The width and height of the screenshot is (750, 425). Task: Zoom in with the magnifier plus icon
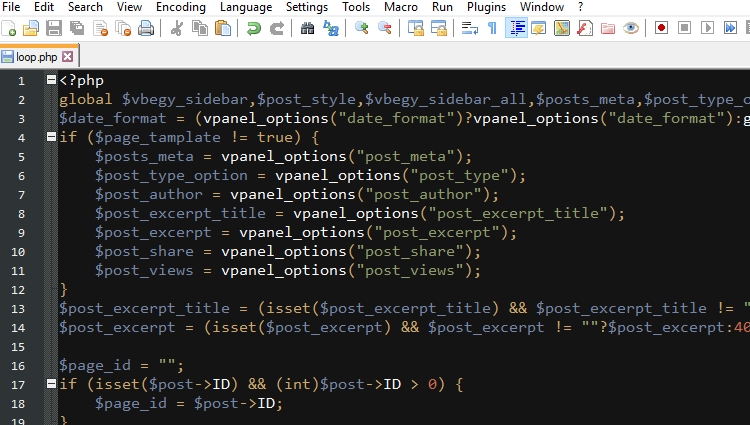click(362, 28)
